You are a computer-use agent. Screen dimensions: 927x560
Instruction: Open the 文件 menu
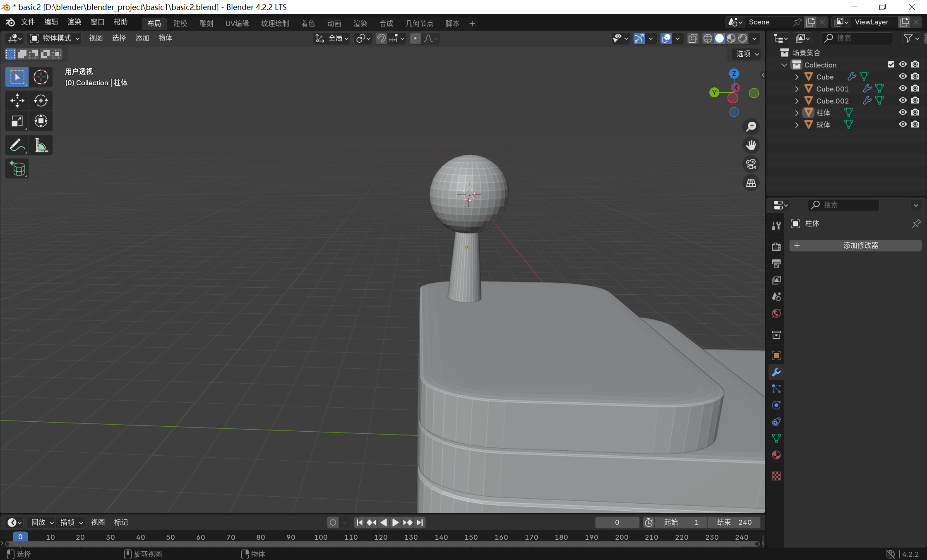pyautogui.click(x=28, y=22)
